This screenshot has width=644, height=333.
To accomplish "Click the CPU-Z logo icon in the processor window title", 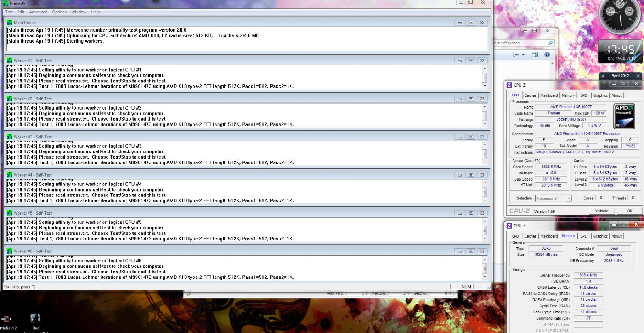I will (x=509, y=85).
